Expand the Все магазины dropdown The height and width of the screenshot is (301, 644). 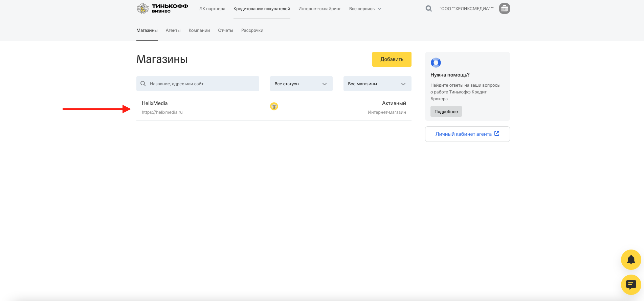click(x=377, y=84)
